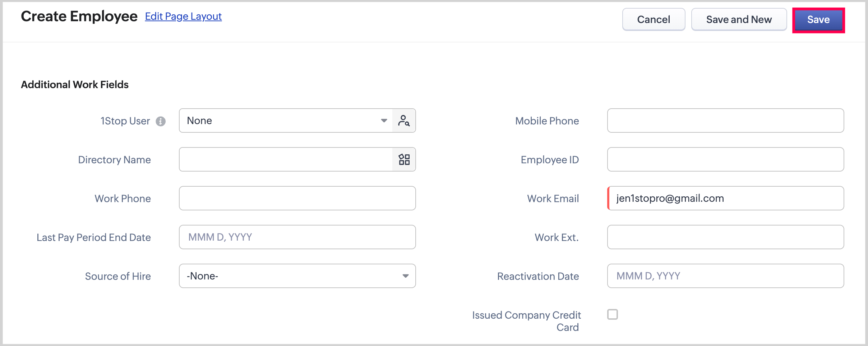This screenshot has width=868, height=346.
Task: Click the Additional Work Fields section heading
Action: 75,85
